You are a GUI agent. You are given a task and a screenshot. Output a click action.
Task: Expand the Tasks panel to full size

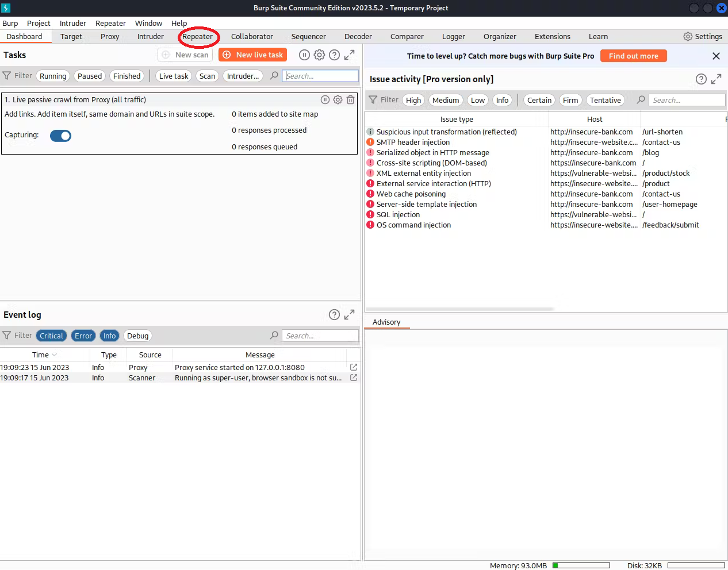coord(349,55)
